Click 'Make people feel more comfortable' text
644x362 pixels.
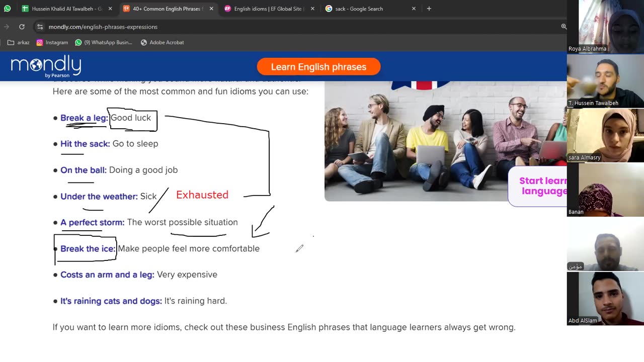(189, 248)
